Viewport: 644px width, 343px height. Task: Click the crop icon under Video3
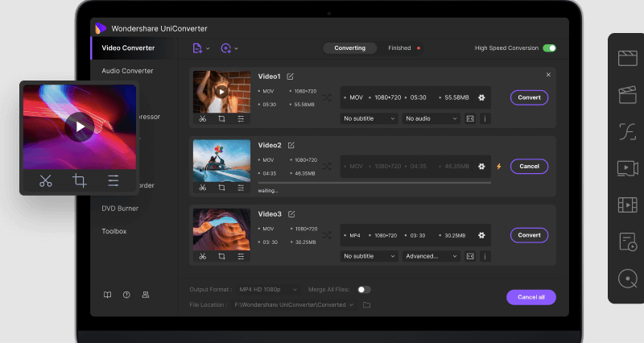point(222,256)
